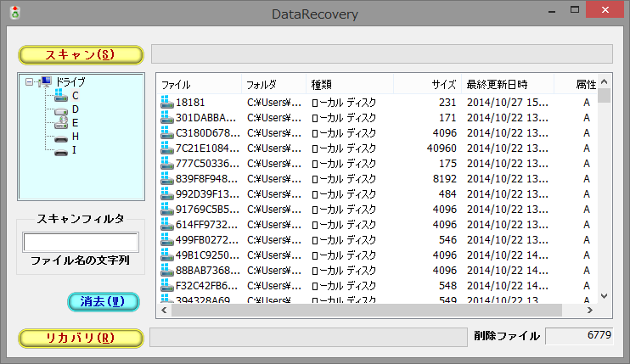Click the DataRecovery app icon in title bar
The height and width of the screenshot is (364, 630).
point(15,13)
